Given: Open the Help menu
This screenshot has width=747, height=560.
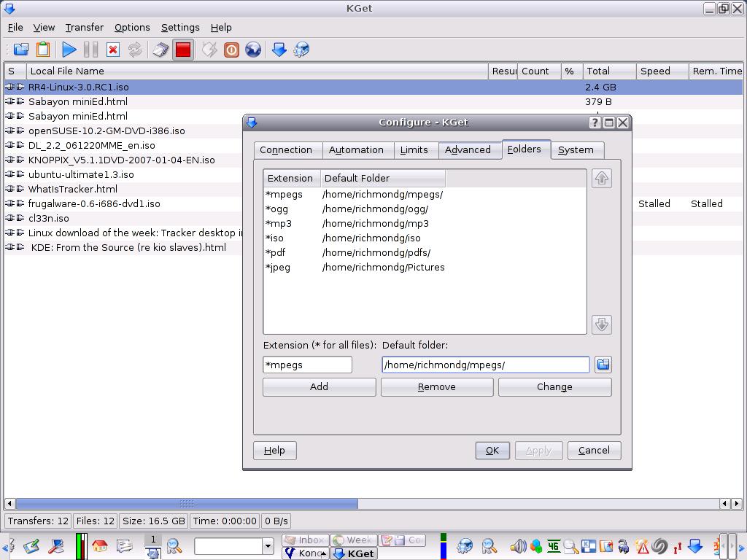Looking at the screenshot, I should [221, 28].
